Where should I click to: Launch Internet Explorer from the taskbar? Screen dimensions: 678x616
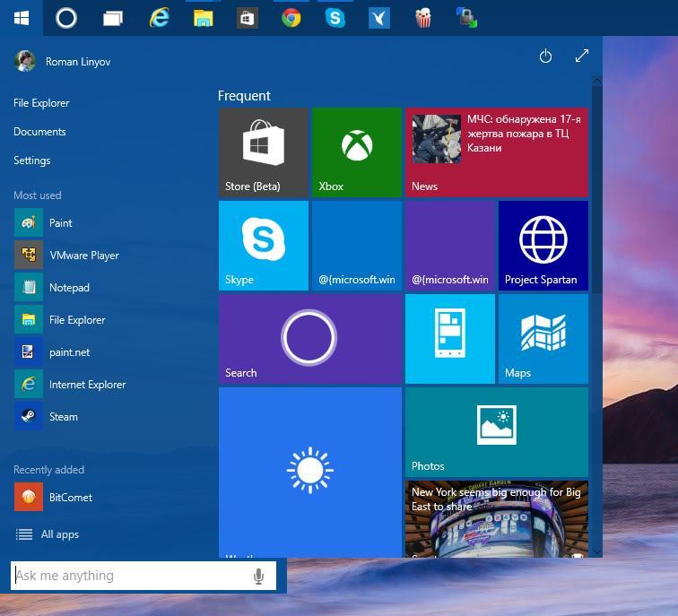[160, 18]
